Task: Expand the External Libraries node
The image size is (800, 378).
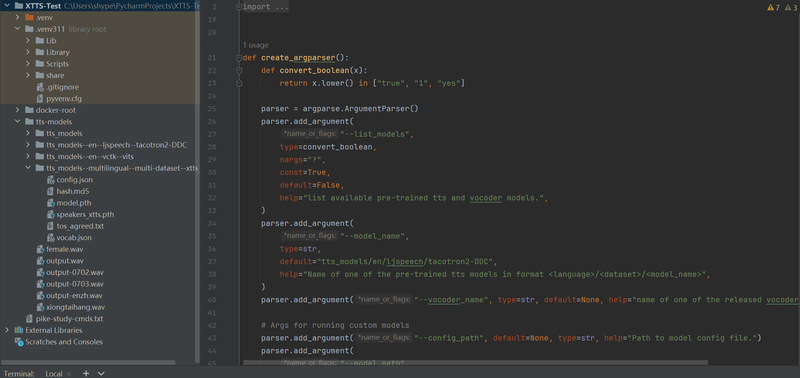Action: (7, 331)
